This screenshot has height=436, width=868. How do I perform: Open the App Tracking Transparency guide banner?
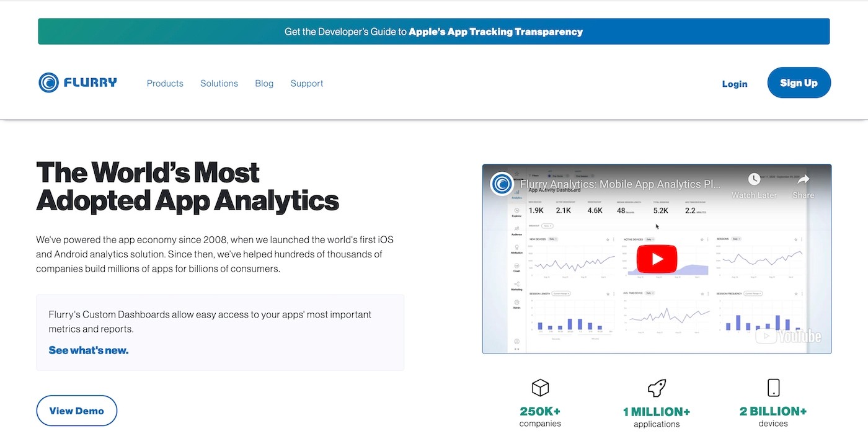coord(433,32)
